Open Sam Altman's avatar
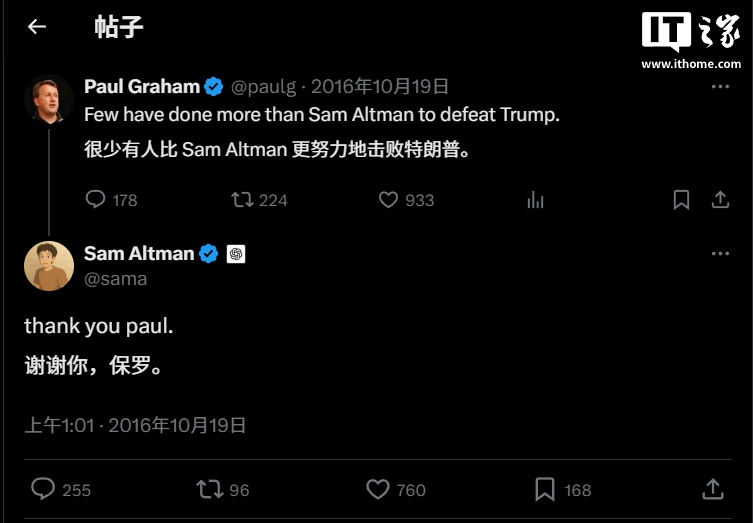This screenshot has width=753, height=523. pyautogui.click(x=49, y=266)
